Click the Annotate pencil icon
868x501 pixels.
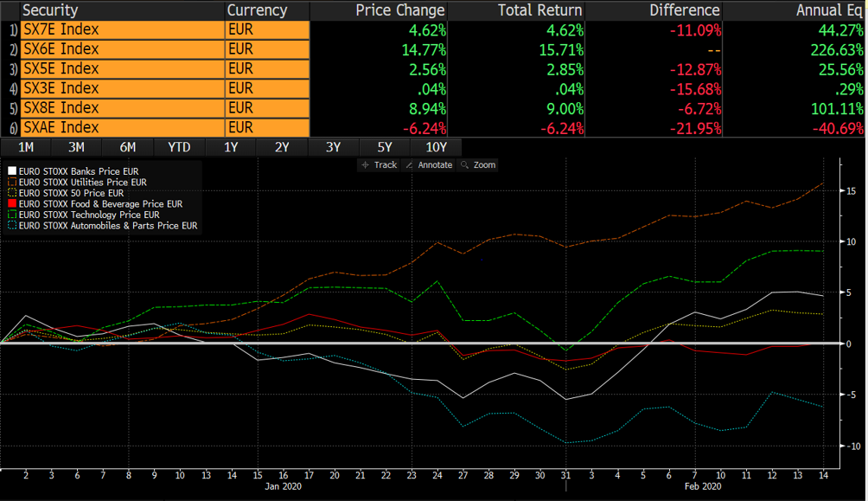pos(409,165)
